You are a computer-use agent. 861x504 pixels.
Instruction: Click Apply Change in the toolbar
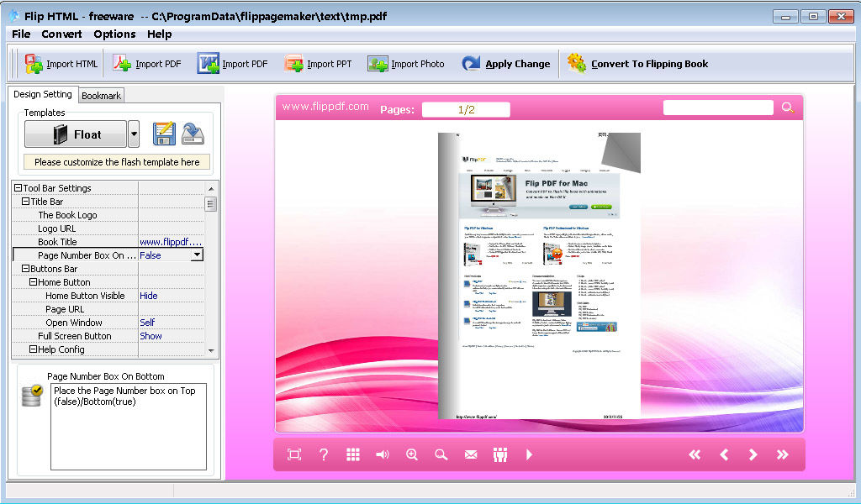pos(505,64)
